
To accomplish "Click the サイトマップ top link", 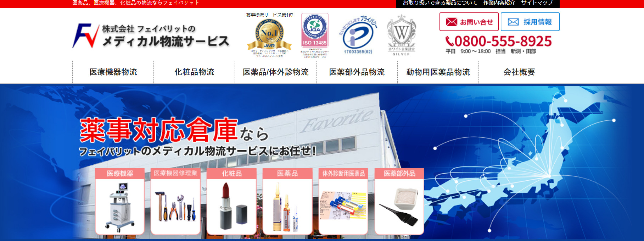I will point(537,3).
